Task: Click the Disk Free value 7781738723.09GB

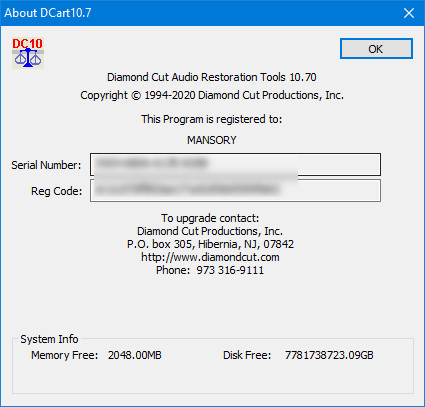Action: [329, 355]
